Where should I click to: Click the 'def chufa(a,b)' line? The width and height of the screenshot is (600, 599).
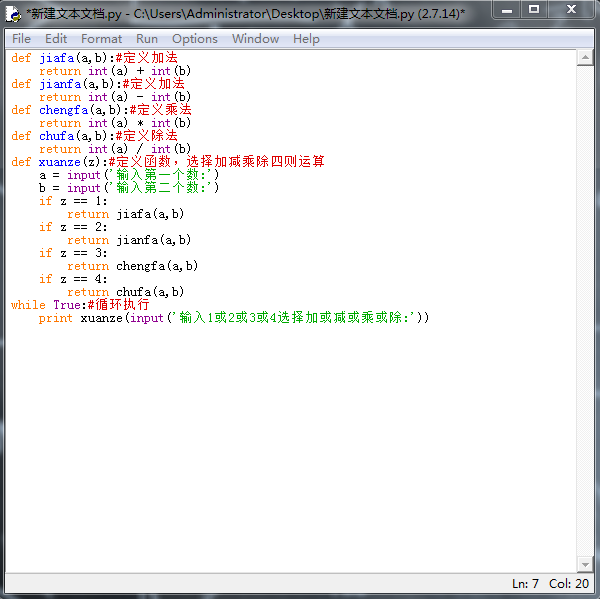point(95,136)
